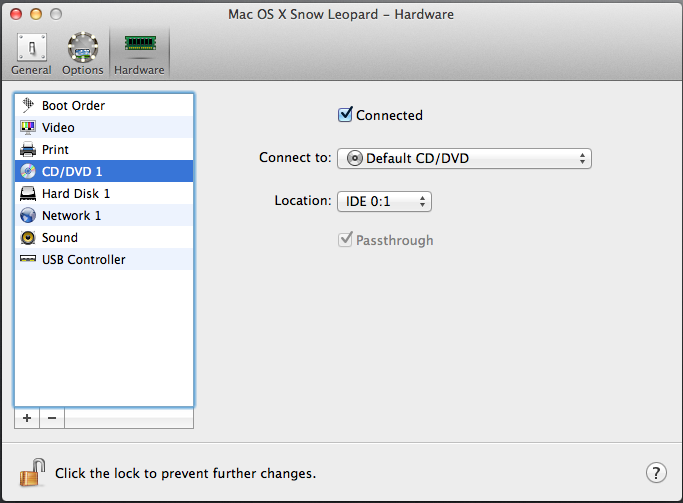This screenshot has height=503, width=683.
Task: Open the General settings tab icon
Action: (31, 47)
